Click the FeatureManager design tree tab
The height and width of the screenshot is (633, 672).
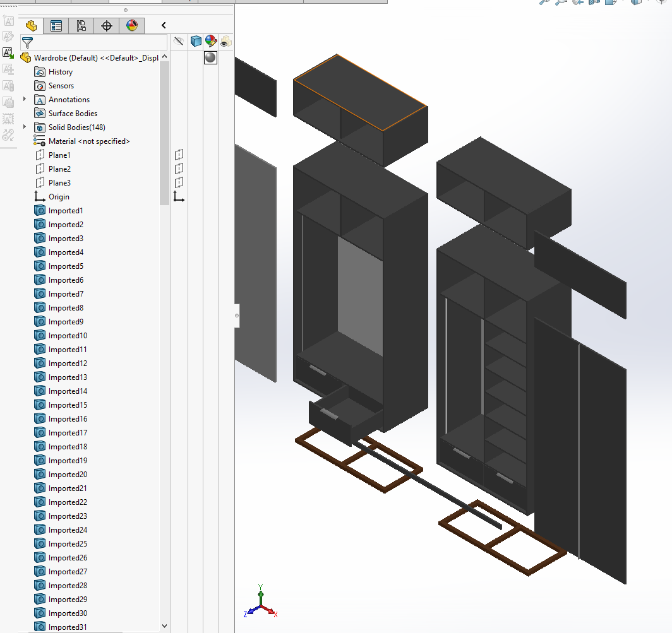pos(31,26)
